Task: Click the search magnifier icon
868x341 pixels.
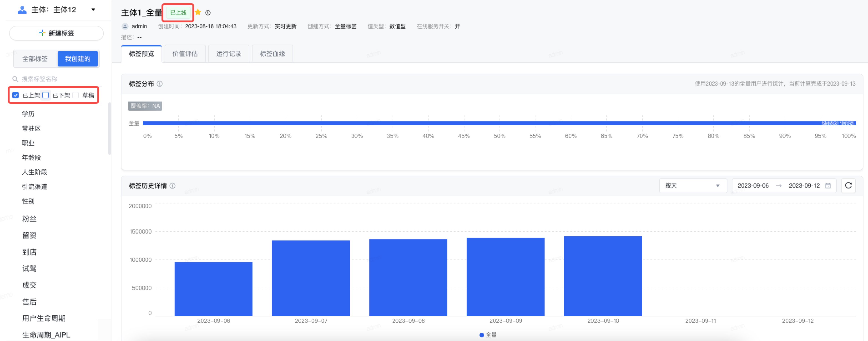Action: pos(15,79)
